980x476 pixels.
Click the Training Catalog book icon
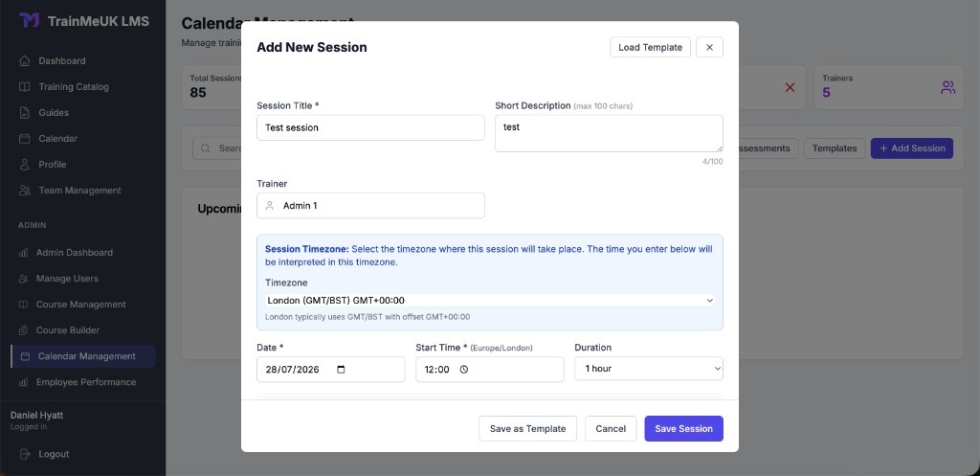pos(24,87)
